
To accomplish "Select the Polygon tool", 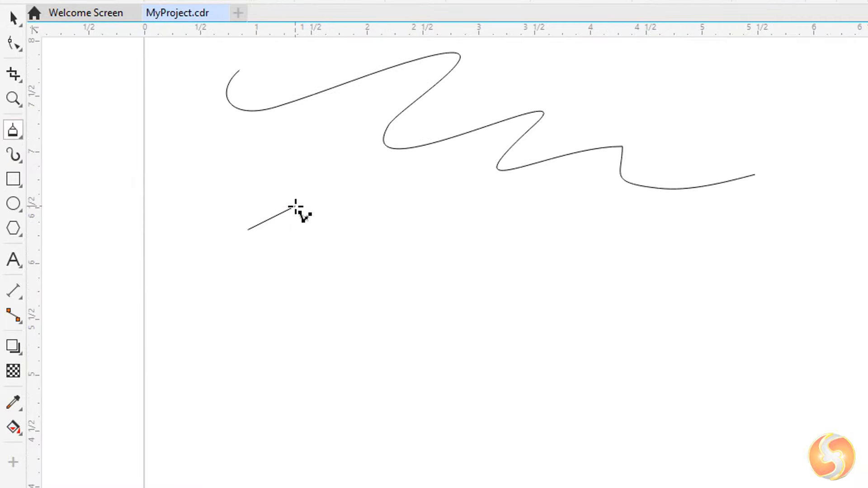I will pos(13,228).
